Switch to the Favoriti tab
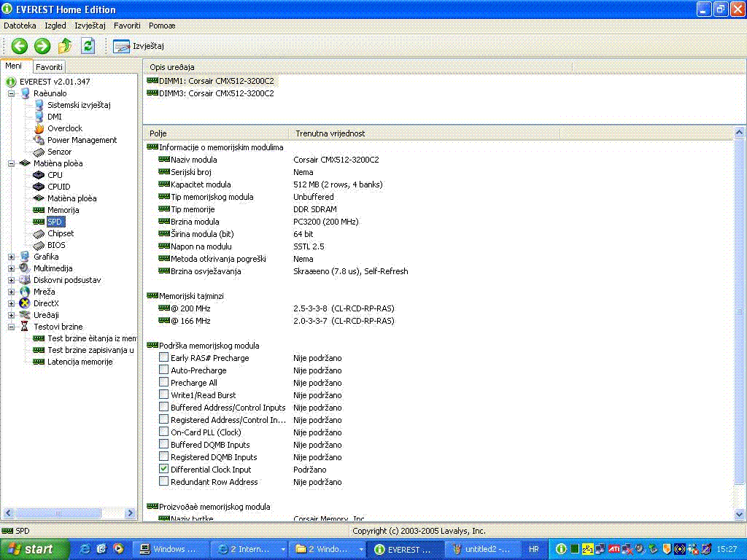 click(x=49, y=66)
